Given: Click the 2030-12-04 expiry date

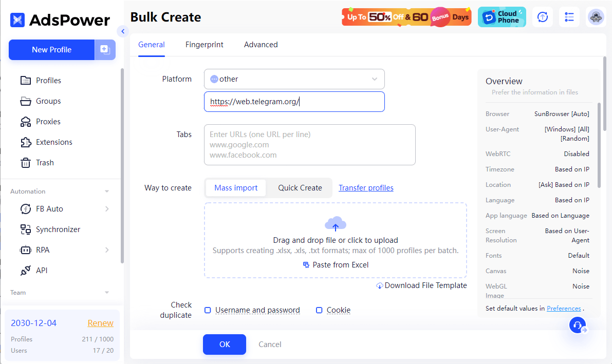Looking at the screenshot, I should tap(33, 323).
